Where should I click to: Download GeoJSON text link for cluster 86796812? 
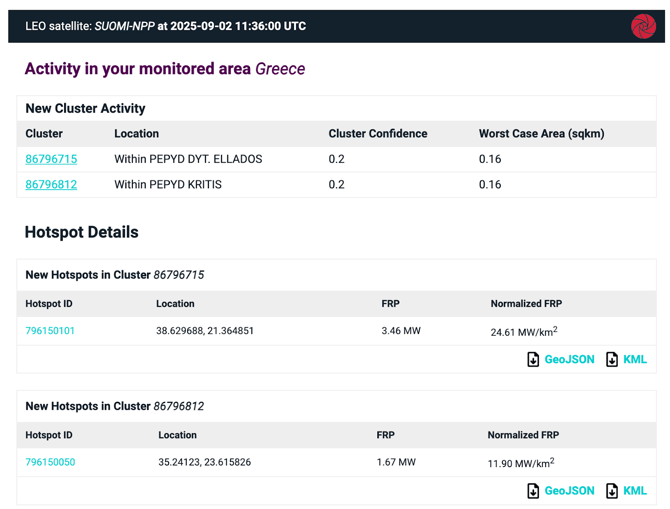tap(569, 491)
